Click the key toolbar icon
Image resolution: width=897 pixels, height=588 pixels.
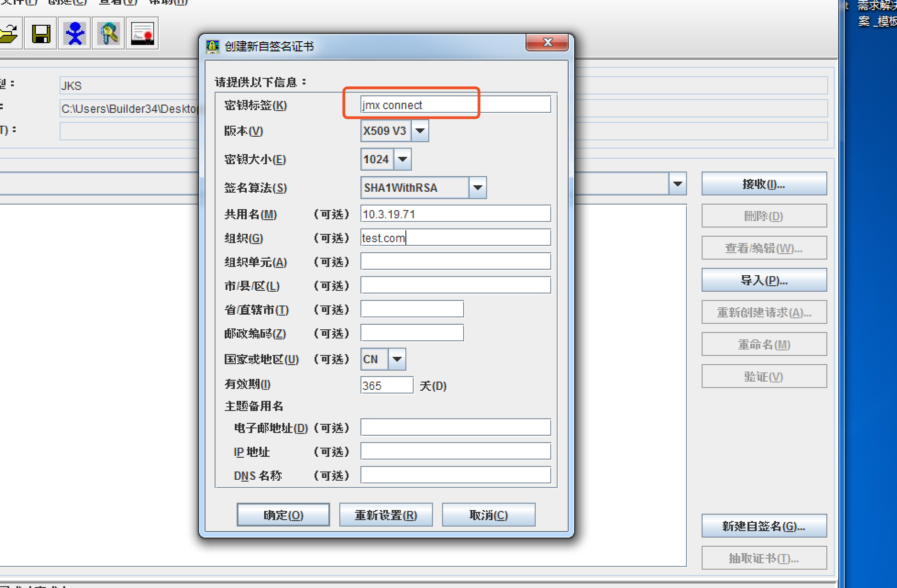(x=109, y=33)
